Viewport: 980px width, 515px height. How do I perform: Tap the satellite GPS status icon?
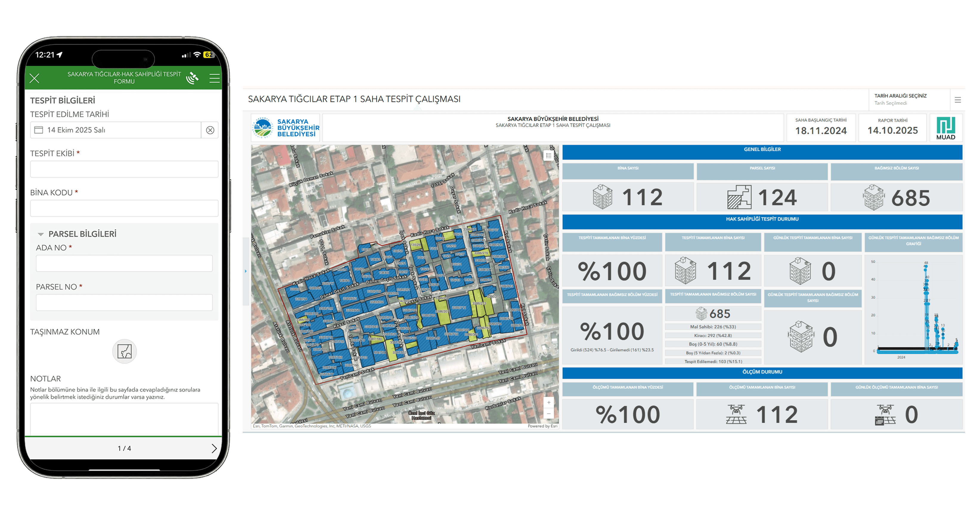click(192, 78)
